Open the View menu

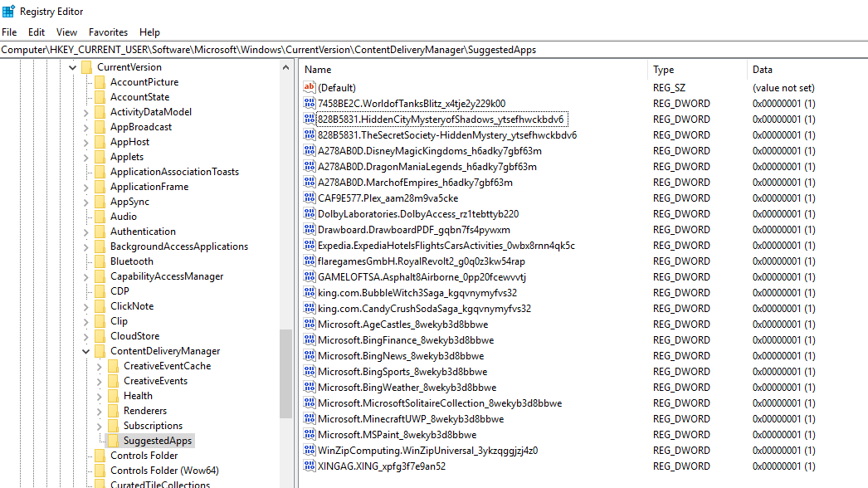[x=66, y=32]
